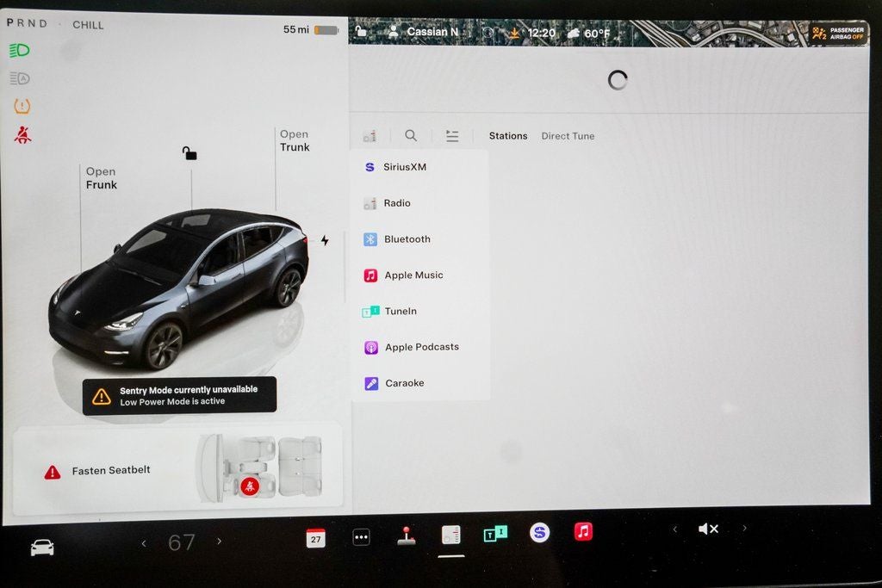
Task: Open media search with the magnifier icon
Action: pos(411,135)
